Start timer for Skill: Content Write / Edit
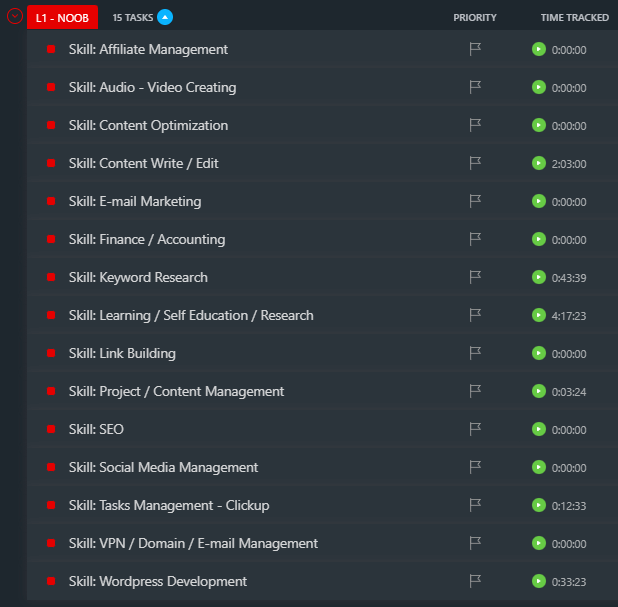This screenshot has width=618, height=607. [x=539, y=163]
